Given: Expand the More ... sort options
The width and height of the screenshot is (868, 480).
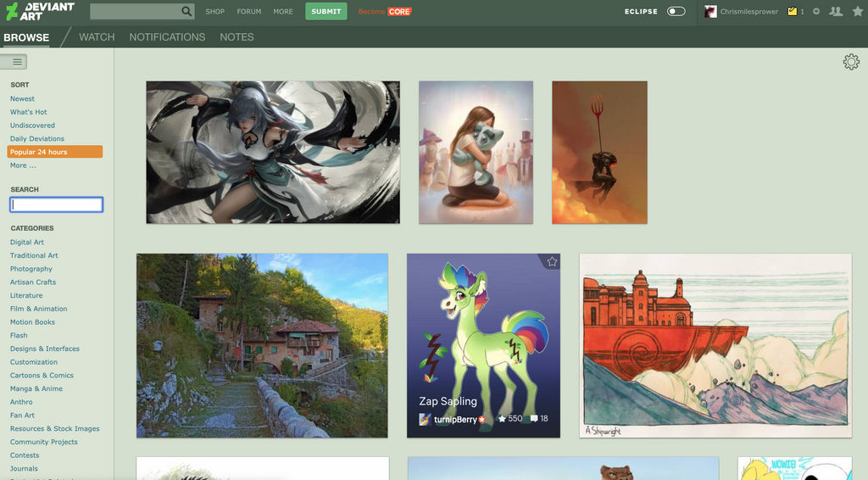Looking at the screenshot, I should [23, 165].
